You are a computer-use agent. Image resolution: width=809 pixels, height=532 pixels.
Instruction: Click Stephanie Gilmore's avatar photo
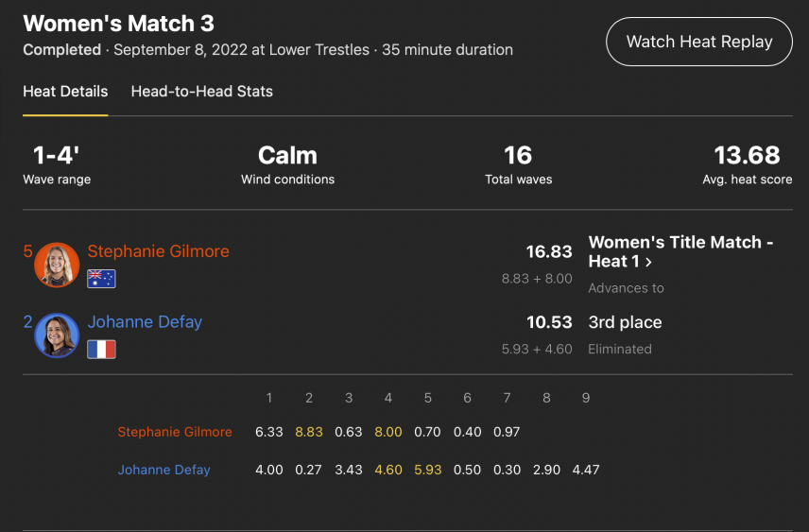click(57, 265)
